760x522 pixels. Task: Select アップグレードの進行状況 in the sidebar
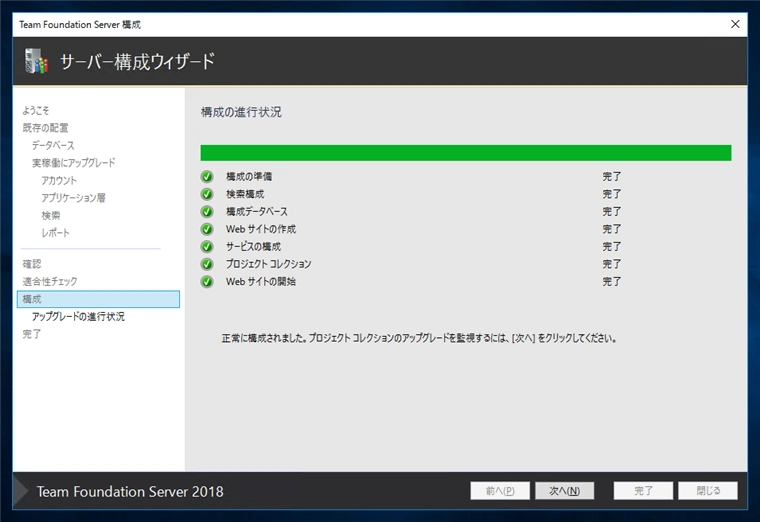79,316
